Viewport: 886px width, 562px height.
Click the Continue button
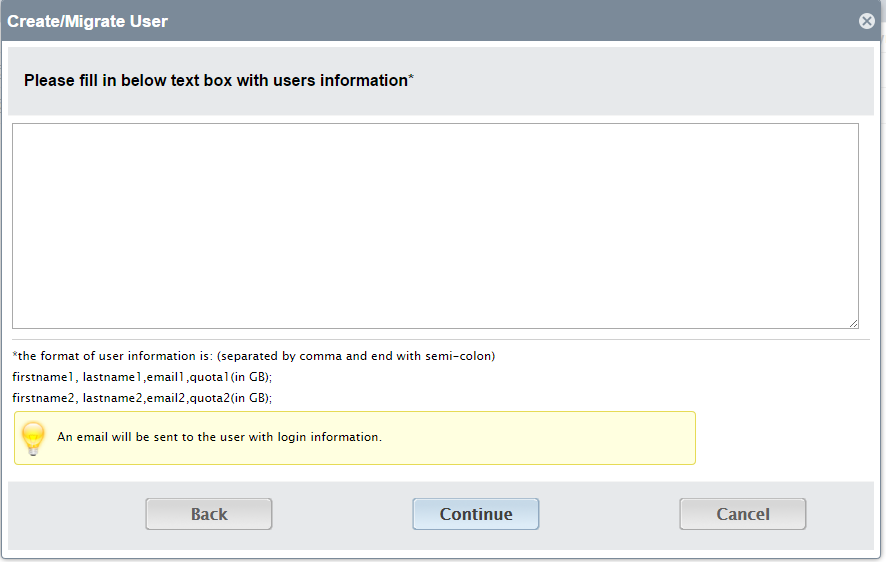pos(476,514)
